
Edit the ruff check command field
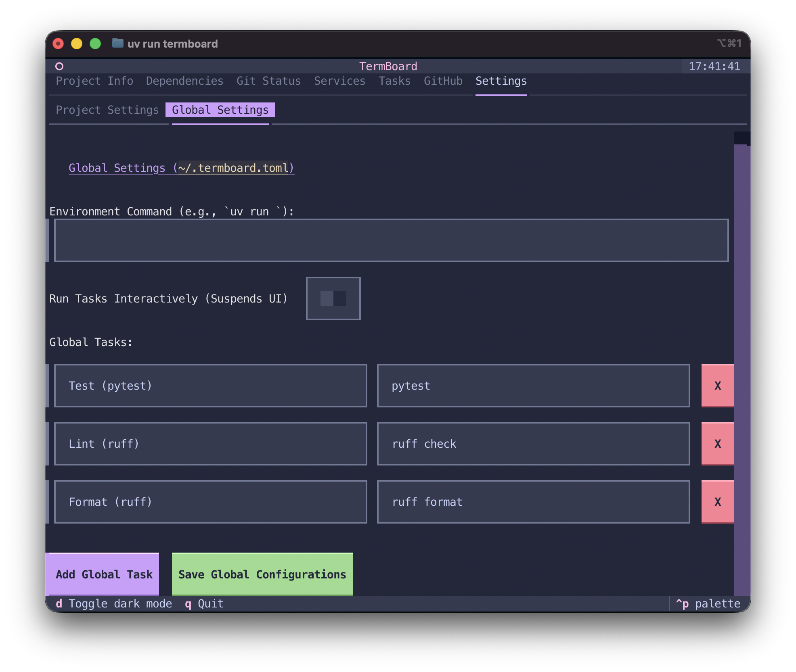(x=533, y=444)
